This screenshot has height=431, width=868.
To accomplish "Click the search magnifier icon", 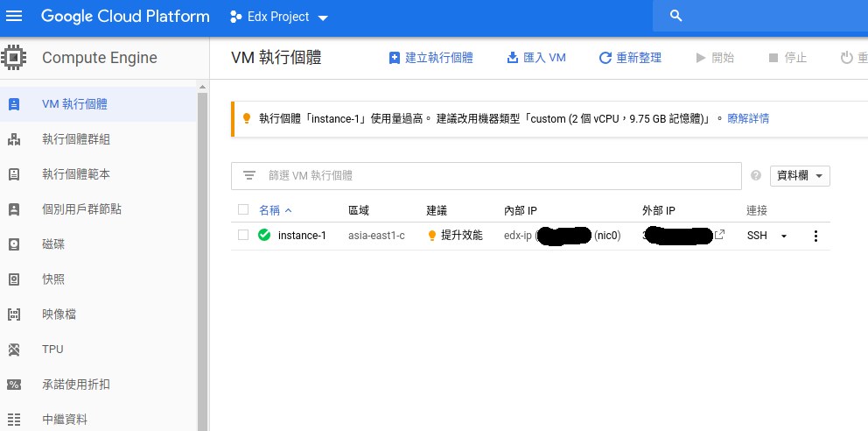I will [x=675, y=16].
